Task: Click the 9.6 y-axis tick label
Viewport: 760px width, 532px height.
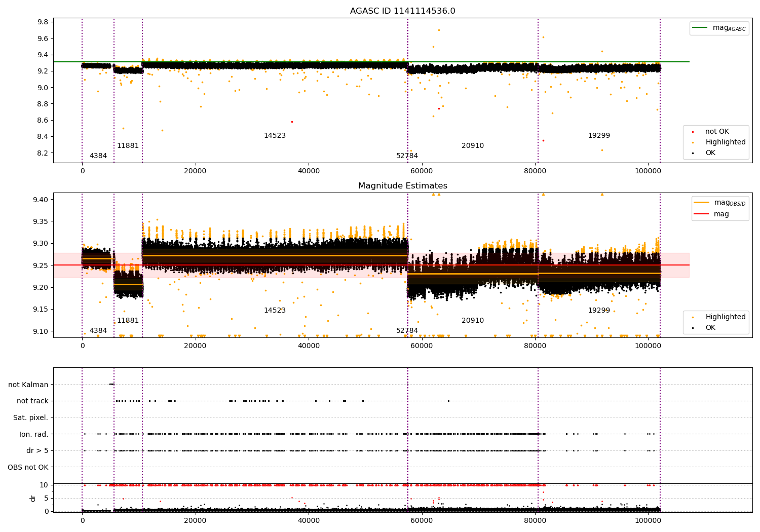Action: (43, 39)
